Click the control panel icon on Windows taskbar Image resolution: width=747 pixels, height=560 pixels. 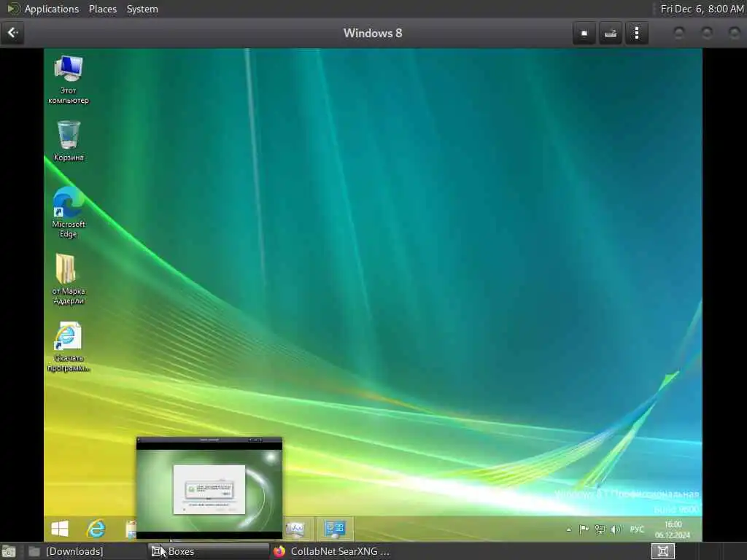335,529
